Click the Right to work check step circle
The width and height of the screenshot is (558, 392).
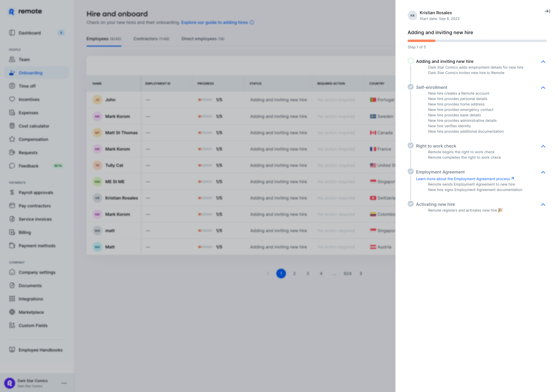coord(411,146)
